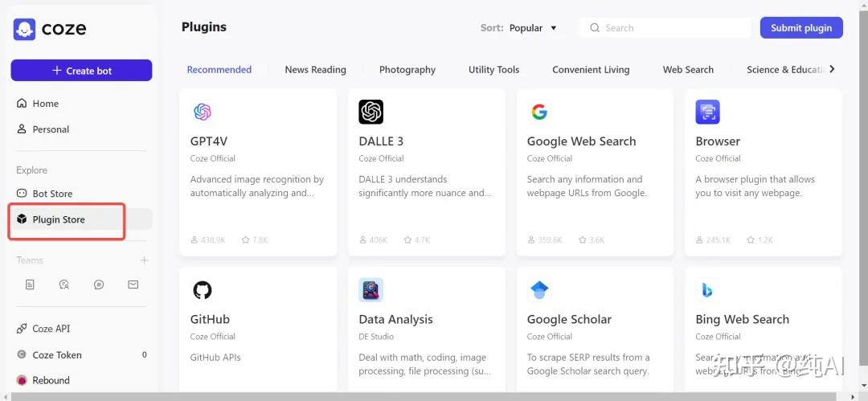Click the Google Scholar plugin icon
Viewport: 868px width, 401px height.
click(x=539, y=290)
